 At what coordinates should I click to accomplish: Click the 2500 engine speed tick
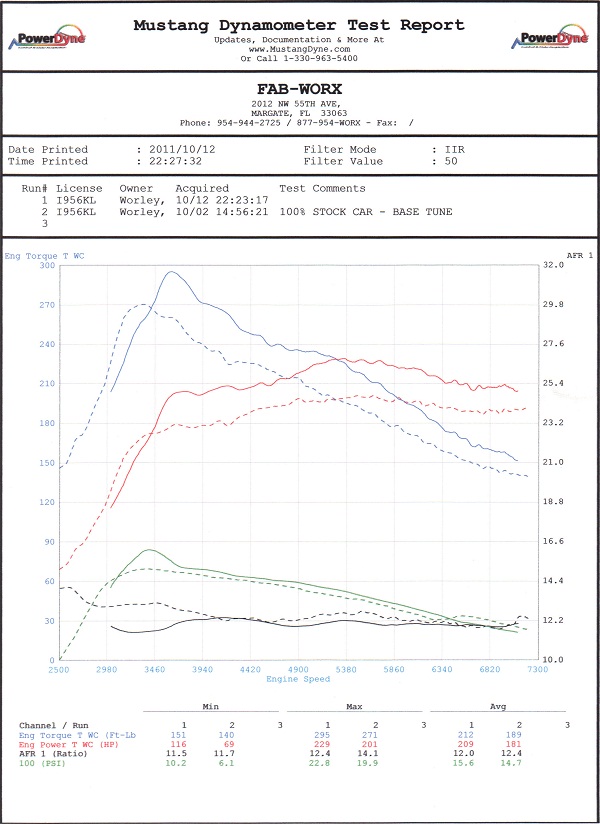pyautogui.click(x=59, y=670)
